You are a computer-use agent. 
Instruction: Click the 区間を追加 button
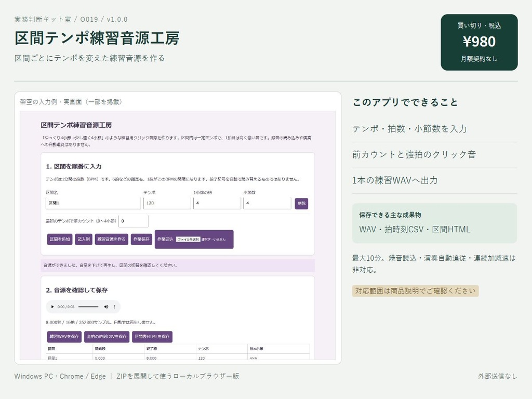coord(60,239)
